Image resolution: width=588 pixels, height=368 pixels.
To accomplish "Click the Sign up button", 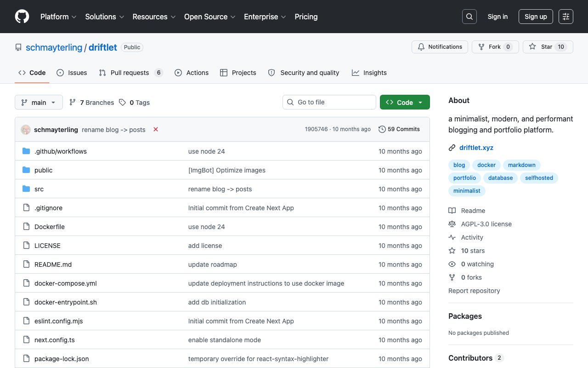I will 536,17.
